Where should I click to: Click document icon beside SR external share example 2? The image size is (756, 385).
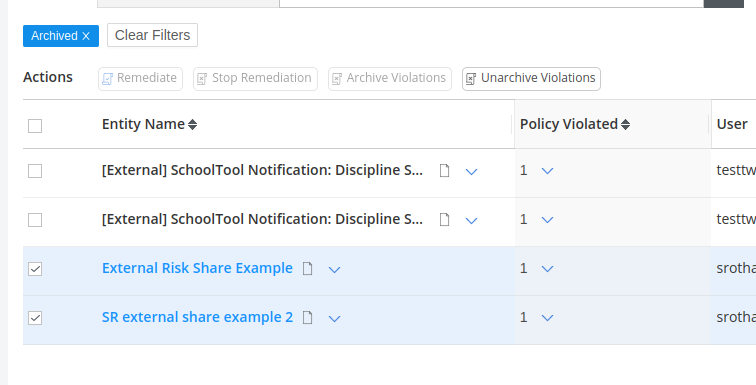click(308, 318)
